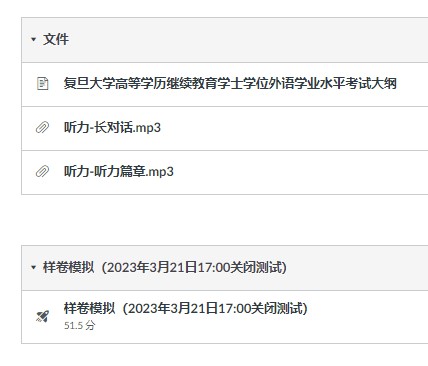Click the 51.5 分 score label
Viewport: 428px width, 366px height.
[79, 325]
